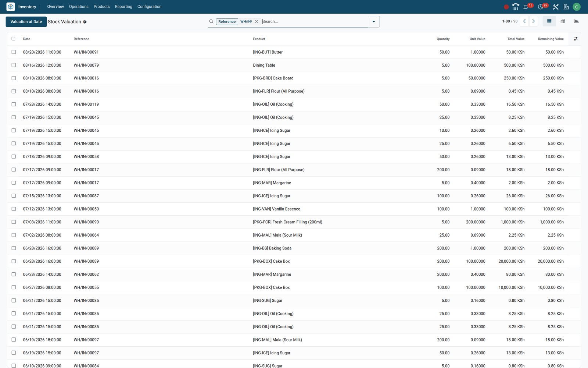Open the Stock Valuation gear actions menu

click(x=85, y=22)
